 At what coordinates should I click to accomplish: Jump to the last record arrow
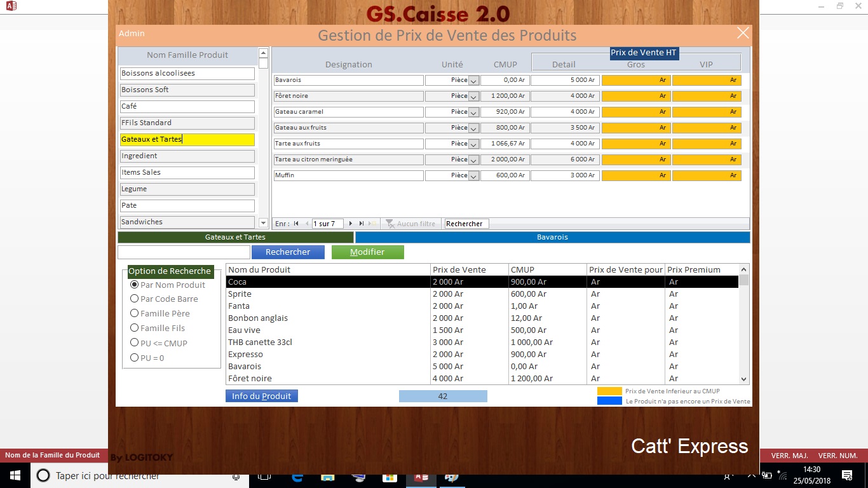(362, 224)
